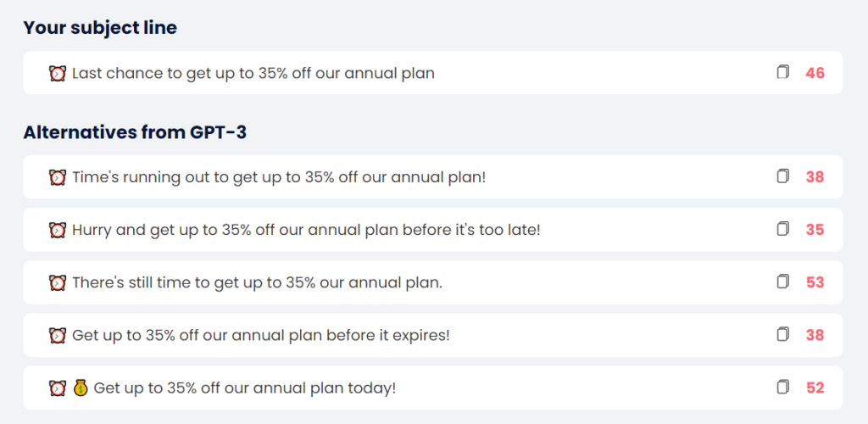Select the "Time's running out" subject line row
868x424 pixels.
coord(279,177)
